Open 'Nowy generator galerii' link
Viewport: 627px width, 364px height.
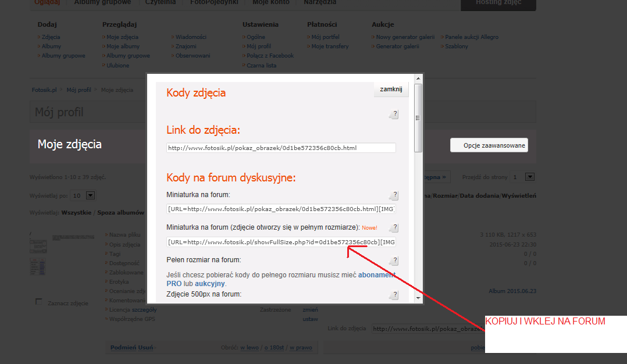point(405,37)
